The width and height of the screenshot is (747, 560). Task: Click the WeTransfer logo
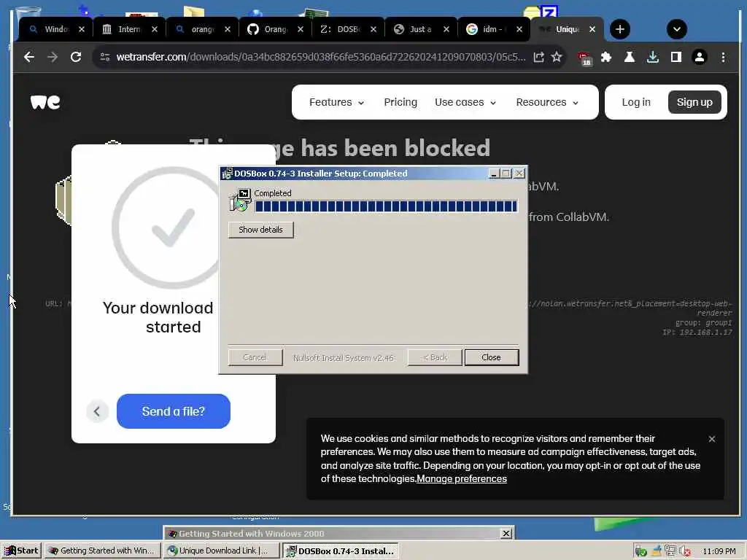(45, 102)
